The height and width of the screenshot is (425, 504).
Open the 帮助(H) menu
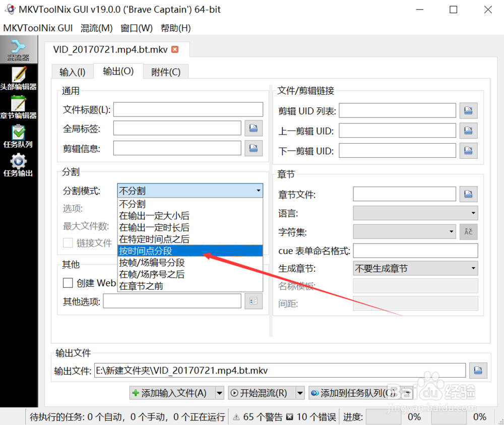click(176, 28)
